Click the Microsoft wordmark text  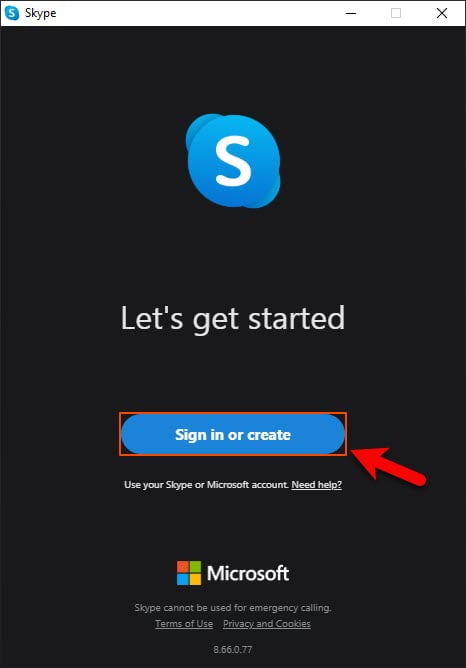point(248,573)
